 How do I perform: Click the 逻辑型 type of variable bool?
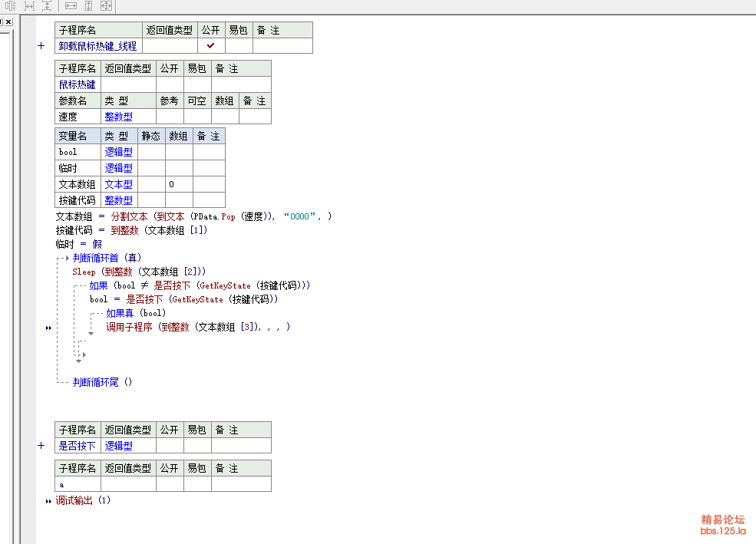point(119,152)
